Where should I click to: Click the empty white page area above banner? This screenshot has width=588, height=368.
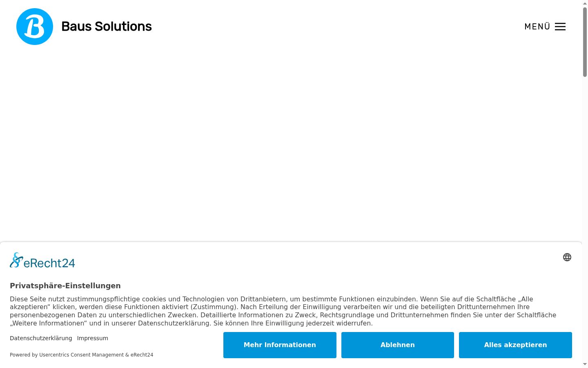[291, 143]
